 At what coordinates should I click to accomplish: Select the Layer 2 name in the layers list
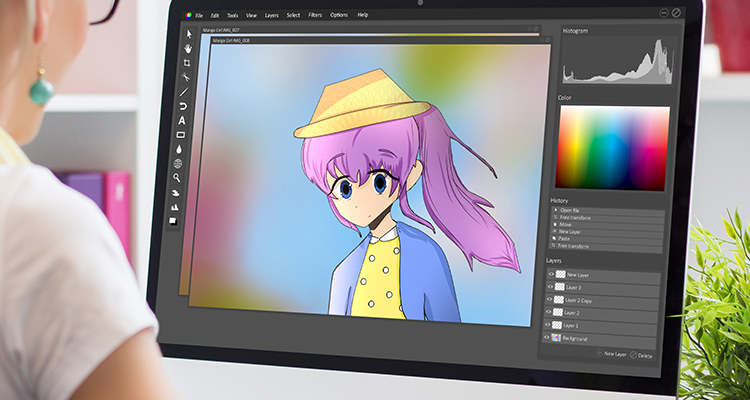[x=572, y=313]
